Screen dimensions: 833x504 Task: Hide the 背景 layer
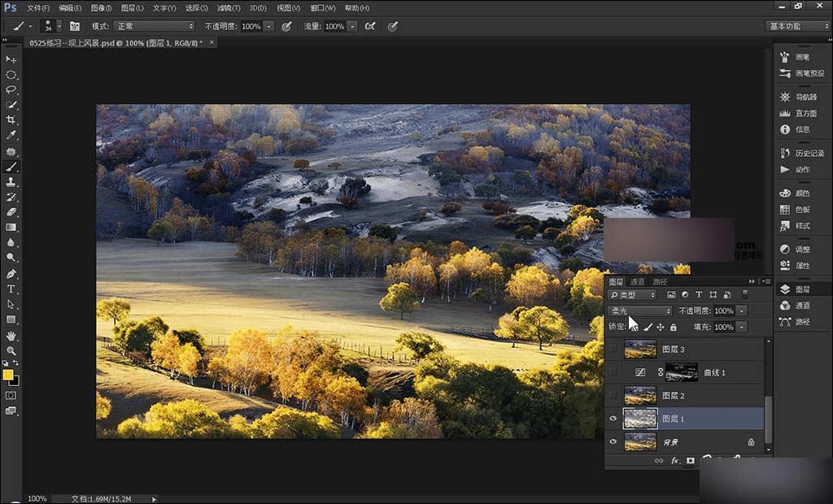pos(613,441)
